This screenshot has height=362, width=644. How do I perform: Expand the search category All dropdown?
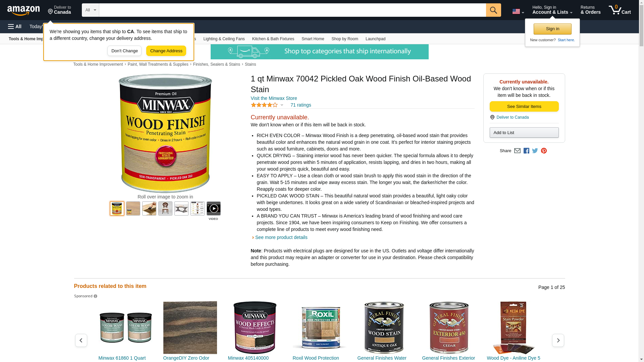tap(91, 10)
